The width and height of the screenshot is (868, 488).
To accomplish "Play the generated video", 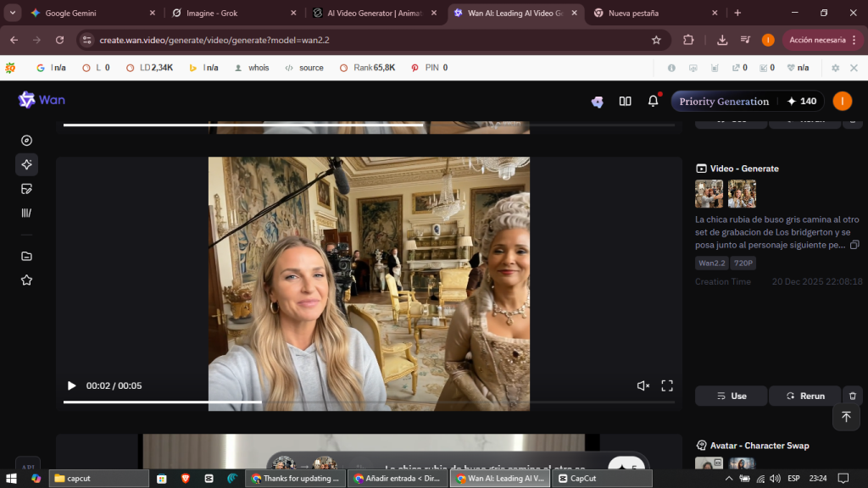I will 71,385.
